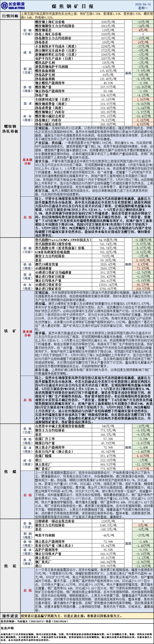Click the 热卷期货主力合约结算价 row label

click(x=53, y=38)
